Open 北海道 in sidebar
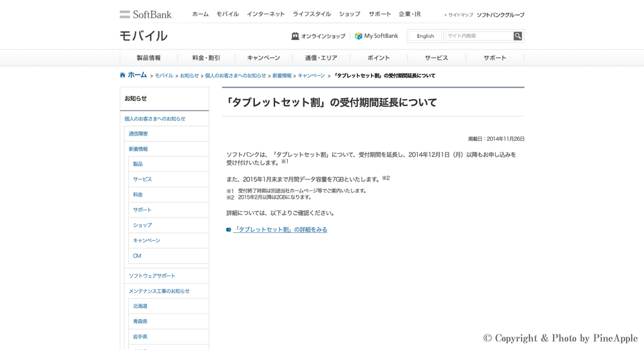The width and height of the screenshot is (644, 350). point(140,306)
